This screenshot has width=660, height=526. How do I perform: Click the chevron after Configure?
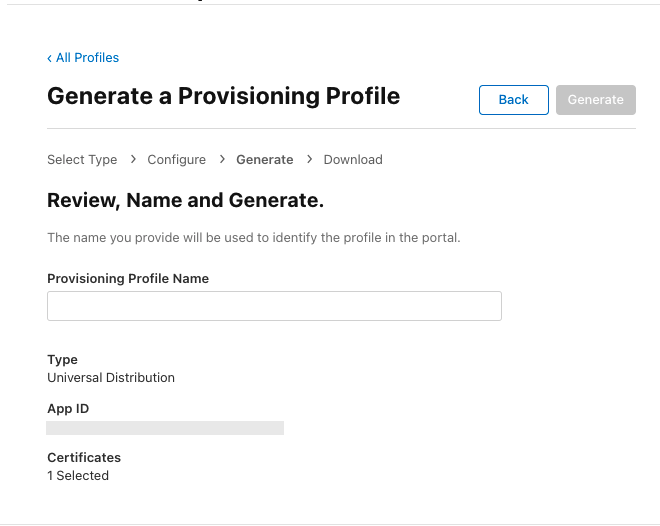(x=221, y=159)
